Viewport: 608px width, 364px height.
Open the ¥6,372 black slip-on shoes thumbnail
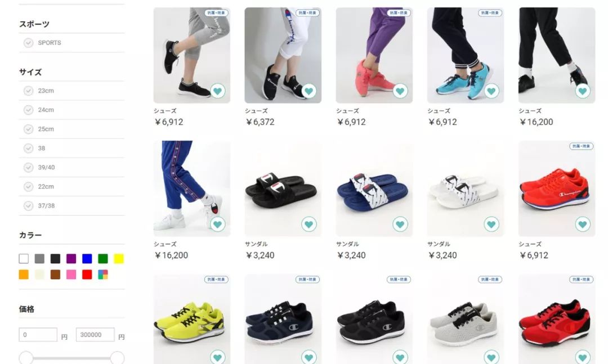pos(283,55)
